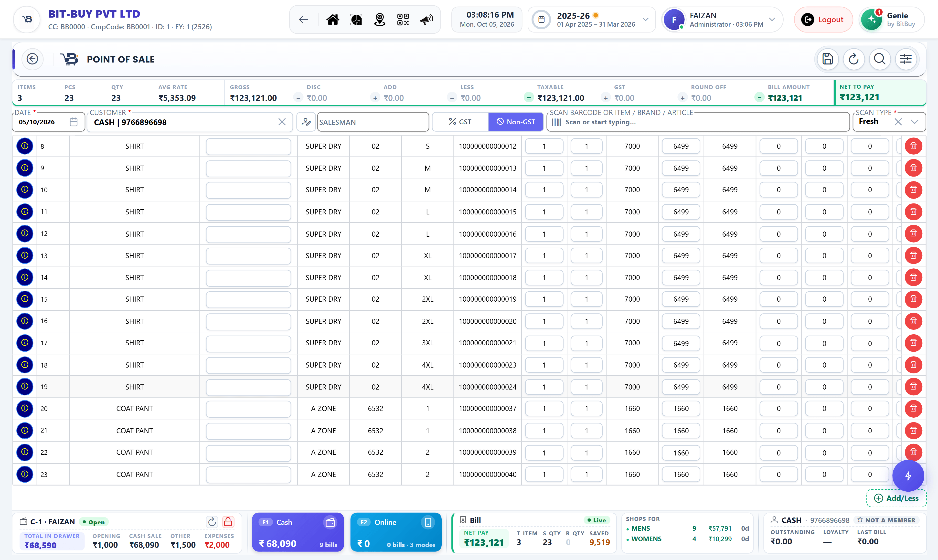
Task: Expand the FAIZAN user profile menu
Action: [772, 19]
